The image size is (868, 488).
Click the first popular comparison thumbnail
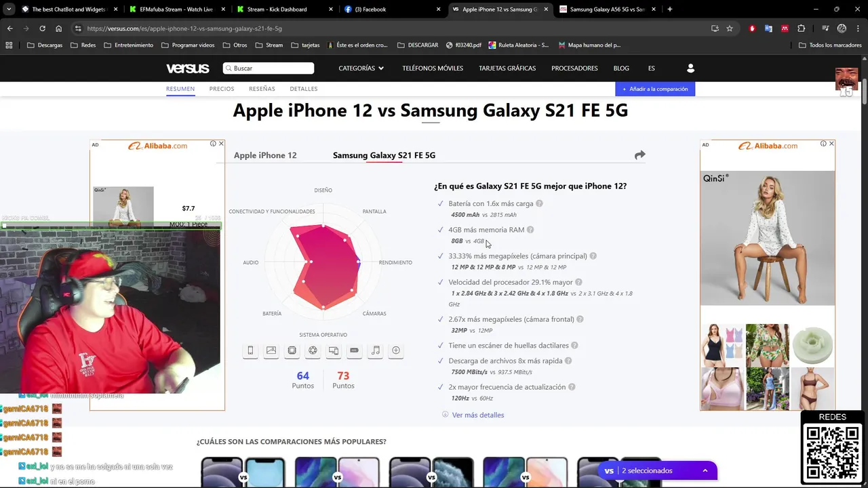[243, 473]
